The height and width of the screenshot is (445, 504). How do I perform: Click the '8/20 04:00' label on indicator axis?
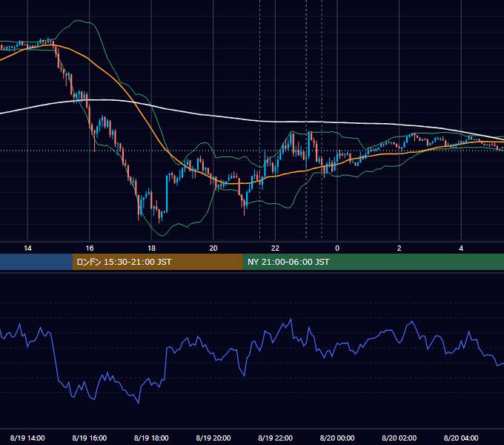(x=461, y=438)
